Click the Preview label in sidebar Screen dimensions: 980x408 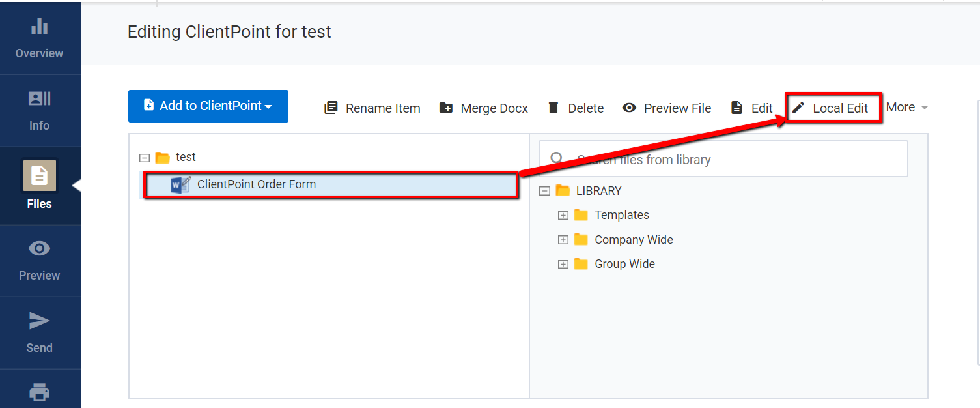[x=40, y=276]
